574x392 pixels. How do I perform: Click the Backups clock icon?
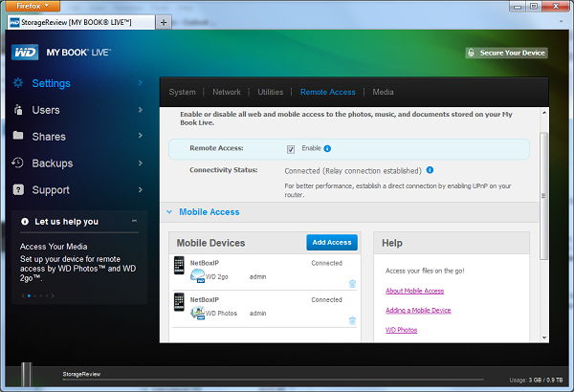(x=17, y=163)
